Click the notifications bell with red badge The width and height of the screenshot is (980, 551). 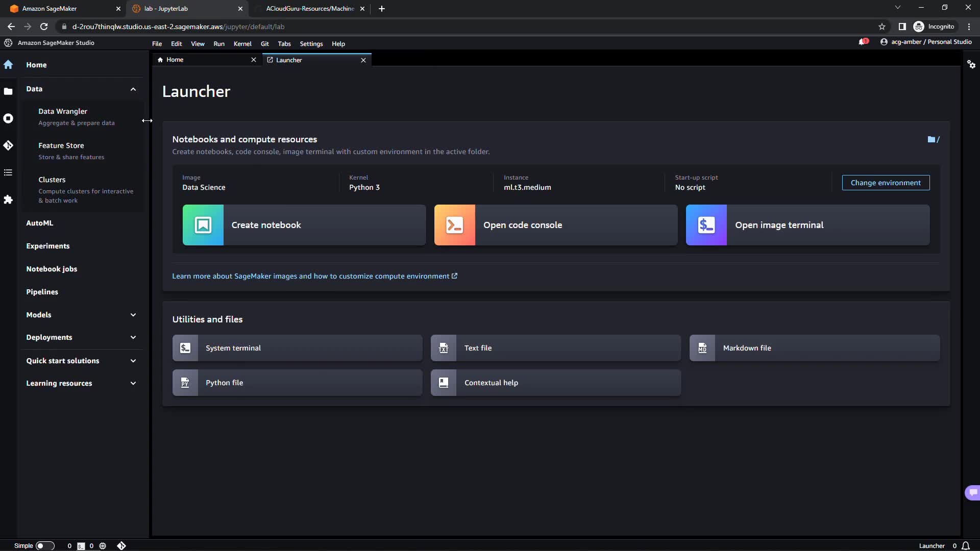coord(863,42)
